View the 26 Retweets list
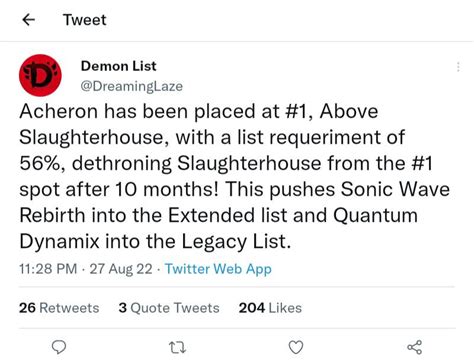The image size is (474, 363). (59, 308)
